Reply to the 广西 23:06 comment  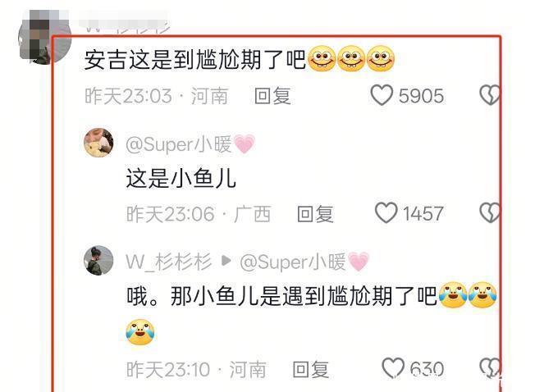(315, 214)
